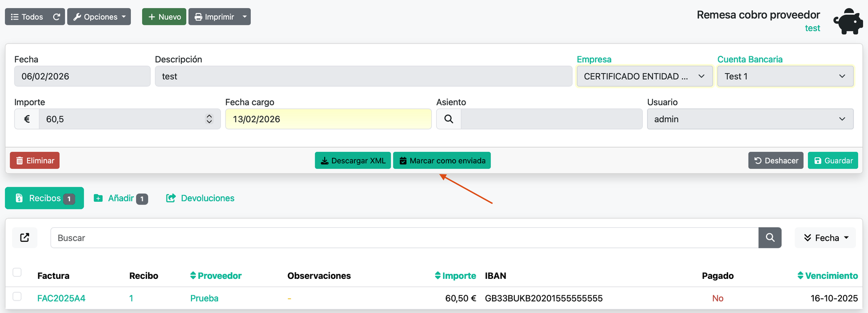The width and height of the screenshot is (868, 313).
Task: Click the Todos list button
Action: (x=27, y=17)
